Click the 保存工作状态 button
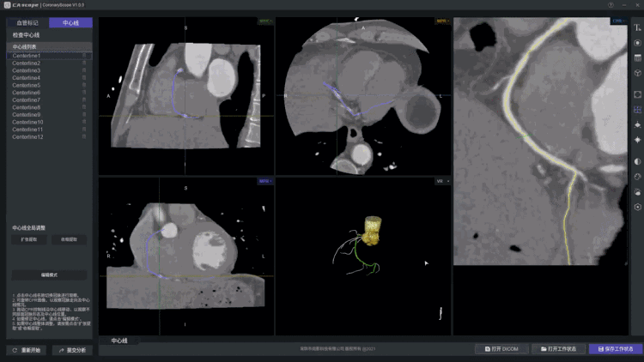This screenshot has height=362, width=644. tap(616, 349)
